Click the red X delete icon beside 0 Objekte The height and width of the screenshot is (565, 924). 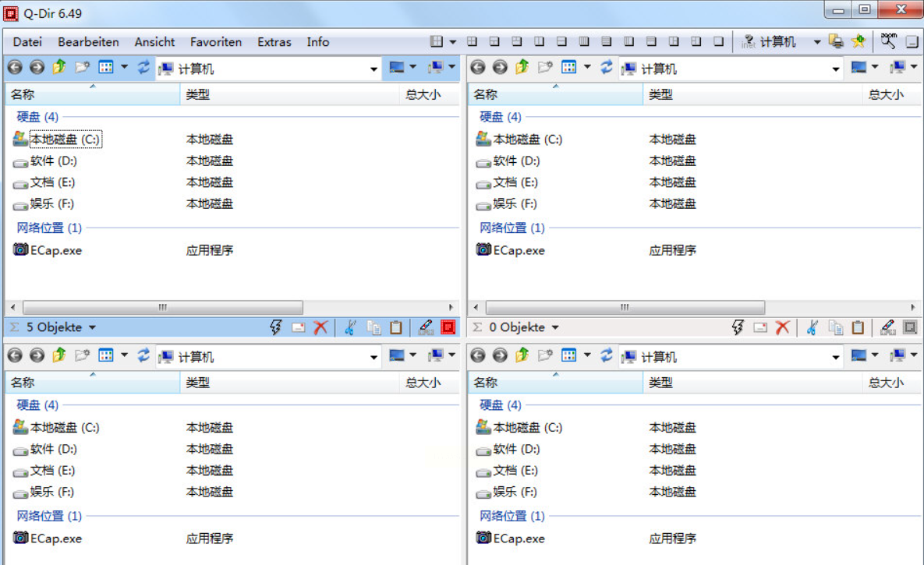[783, 327]
